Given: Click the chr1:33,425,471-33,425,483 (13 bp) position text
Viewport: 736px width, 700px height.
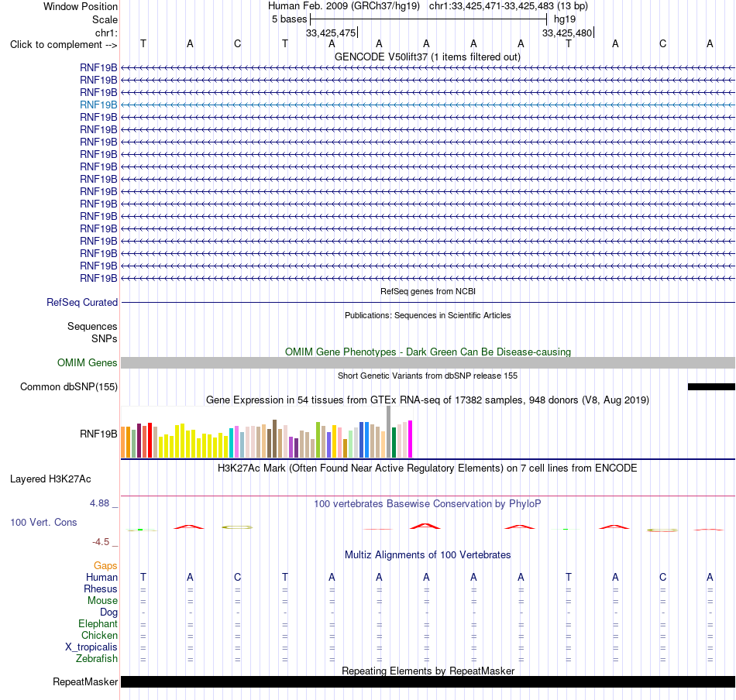Looking at the screenshot, I should tap(508, 6).
